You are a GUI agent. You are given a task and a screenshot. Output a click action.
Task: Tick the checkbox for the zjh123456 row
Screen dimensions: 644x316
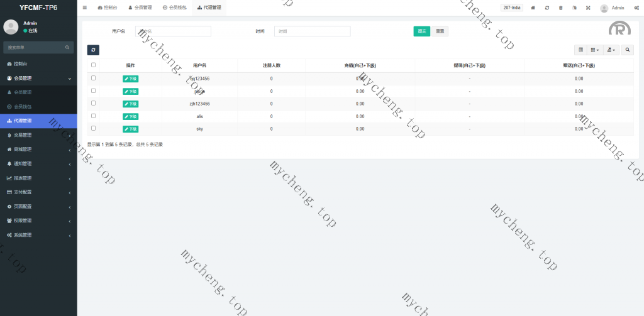click(94, 103)
